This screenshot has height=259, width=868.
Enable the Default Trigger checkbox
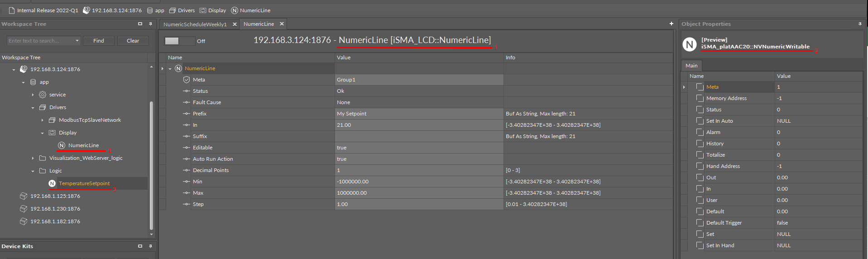pyautogui.click(x=700, y=223)
